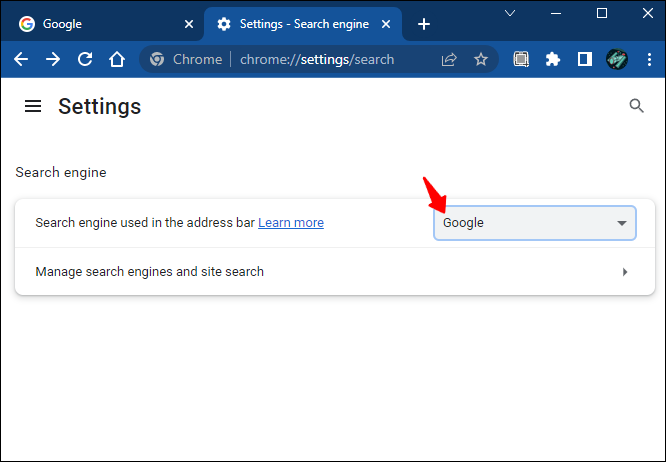The width and height of the screenshot is (666, 462).
Task: Open the Extensions puzzle icon
Action: click(x=553, y=59)
